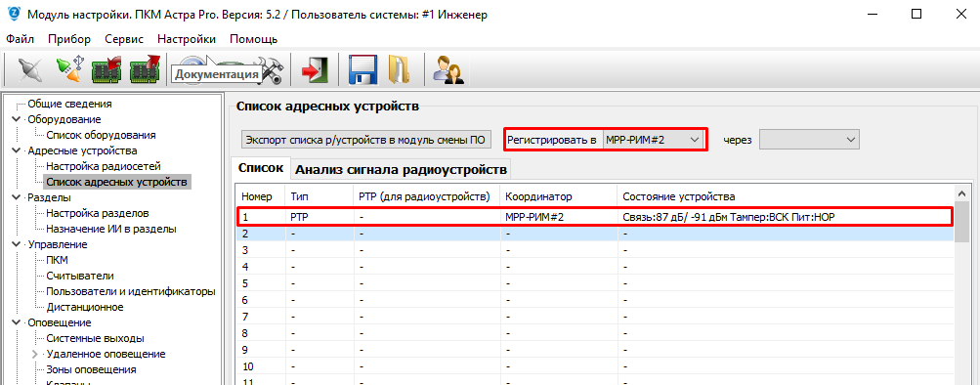
Task: Select table row number 4
Action: coord(594,266)
